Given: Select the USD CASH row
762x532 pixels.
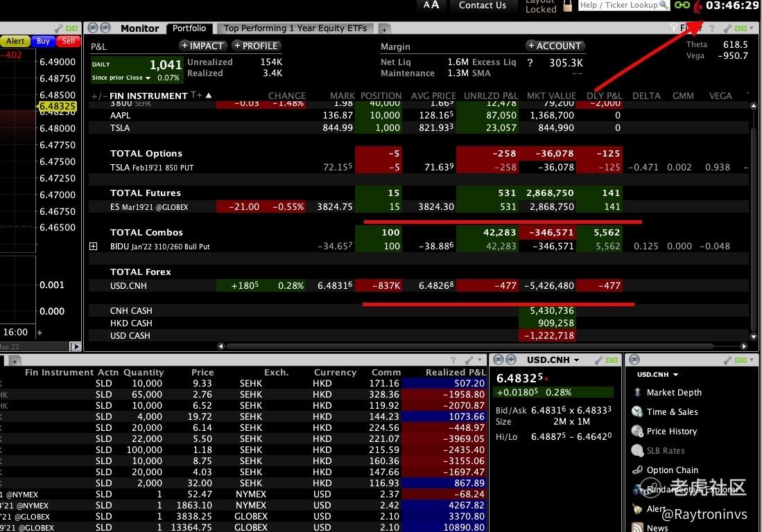Looking at the screenshot, I should pyautogui.click(x=418, y=335).
